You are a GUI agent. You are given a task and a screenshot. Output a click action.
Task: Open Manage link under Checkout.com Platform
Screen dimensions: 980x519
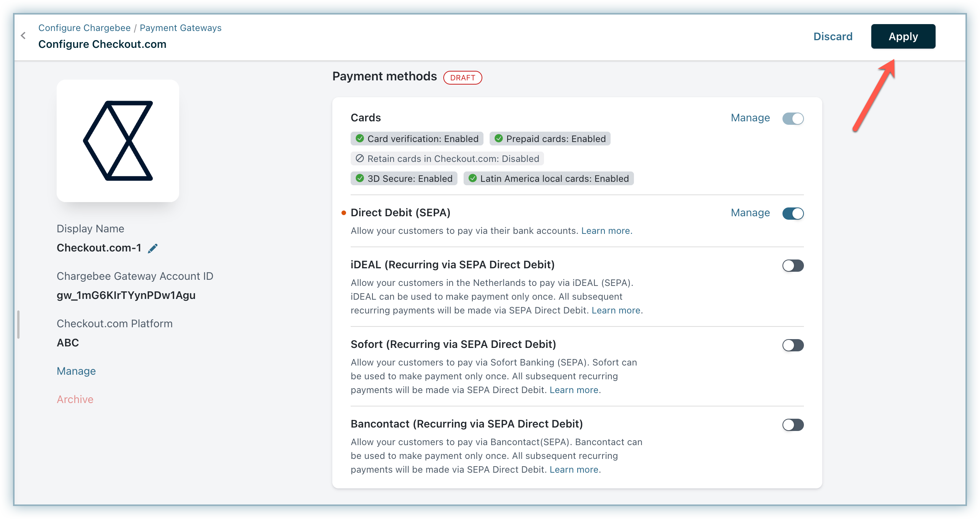coord(76,371)
